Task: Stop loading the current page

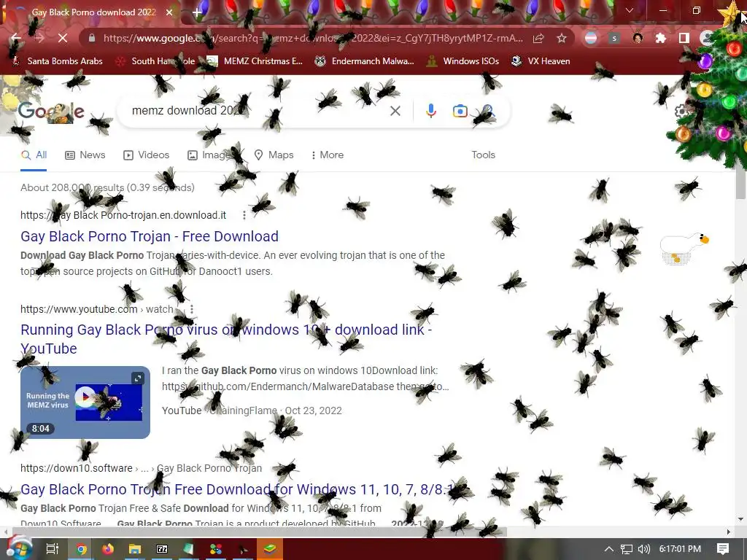Action: click(63, 38)
